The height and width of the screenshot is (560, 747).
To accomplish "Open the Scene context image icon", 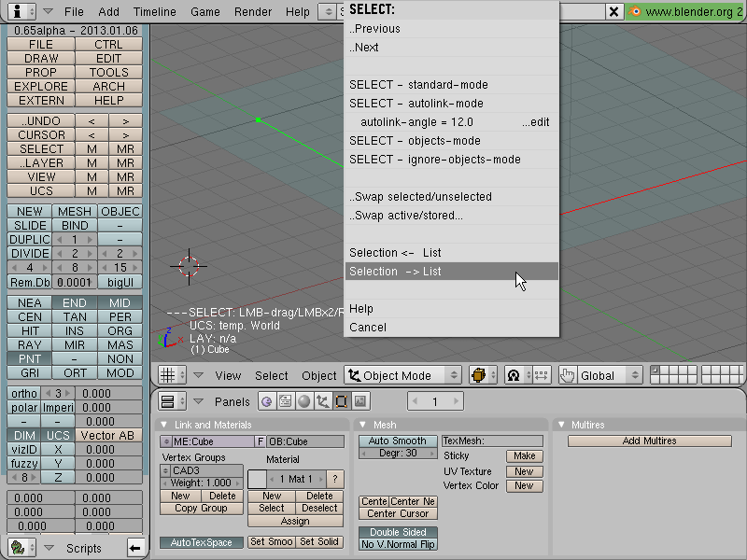I will (x=360, y=401).
